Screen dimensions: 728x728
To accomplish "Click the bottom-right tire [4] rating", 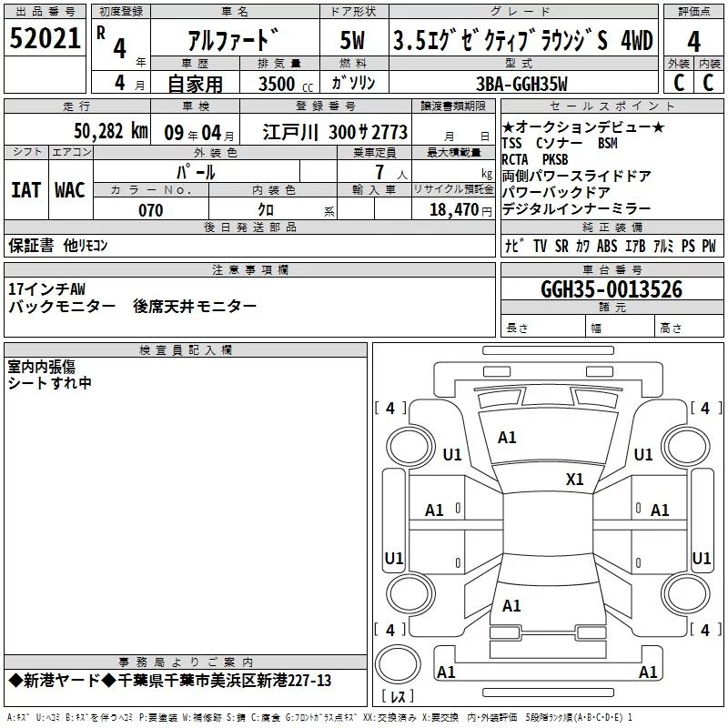I will click(700, 630).
